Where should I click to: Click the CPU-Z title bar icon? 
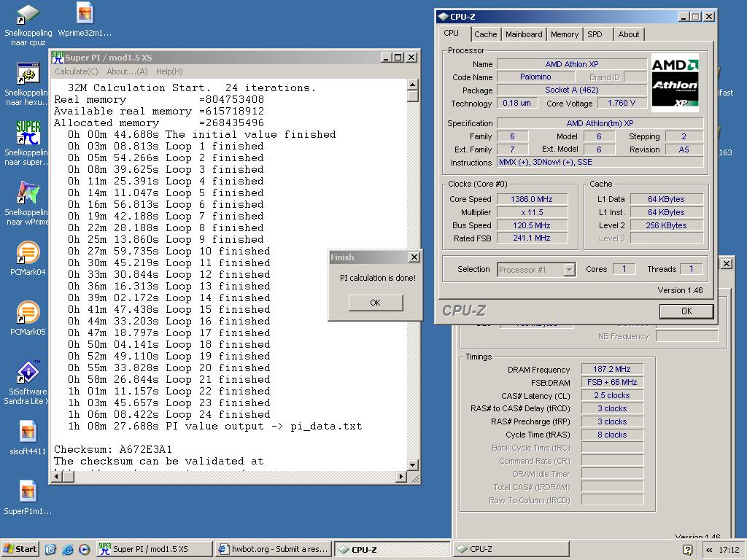point(443,17)
